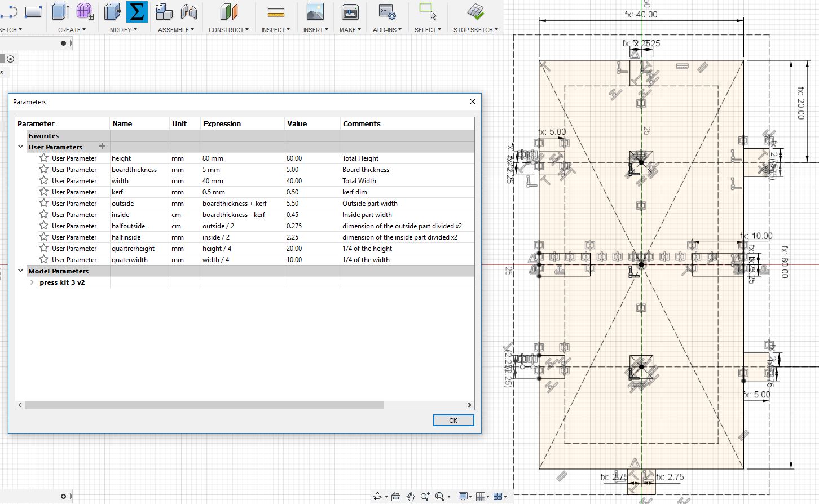819x504 pixels.
Task: Activate the Select cursor tool icon
Action: [428, 12]
